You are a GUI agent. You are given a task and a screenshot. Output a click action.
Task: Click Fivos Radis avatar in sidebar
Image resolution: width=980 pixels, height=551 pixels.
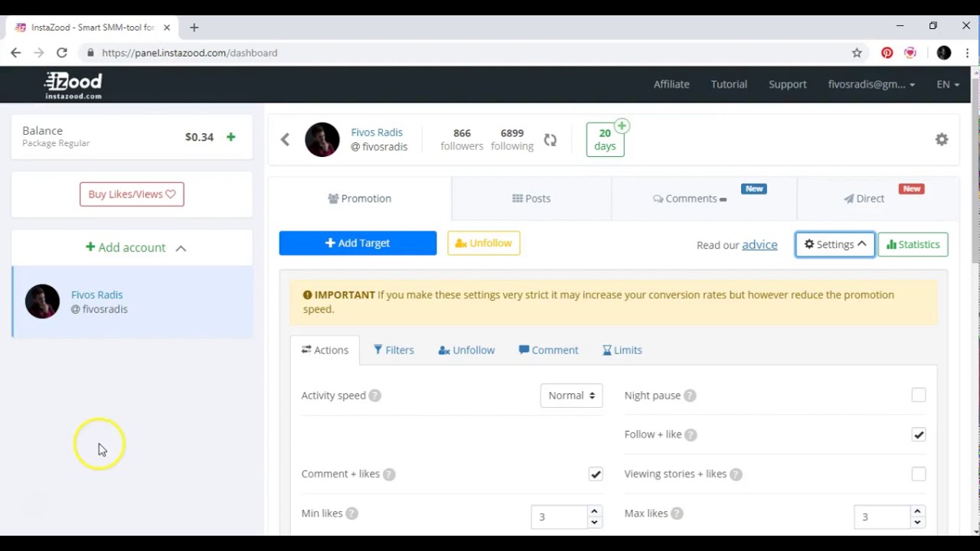tap(42, 302)
